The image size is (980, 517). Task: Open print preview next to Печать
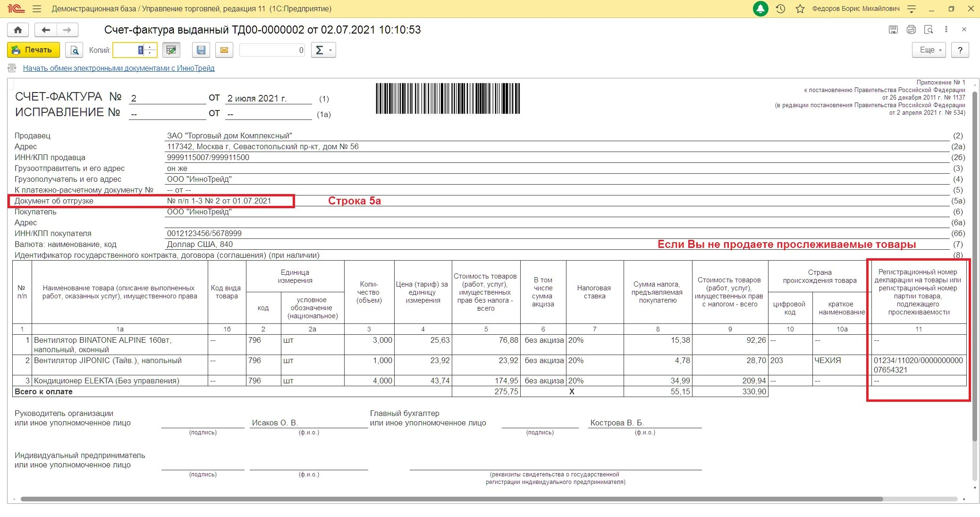coord(75,50)
